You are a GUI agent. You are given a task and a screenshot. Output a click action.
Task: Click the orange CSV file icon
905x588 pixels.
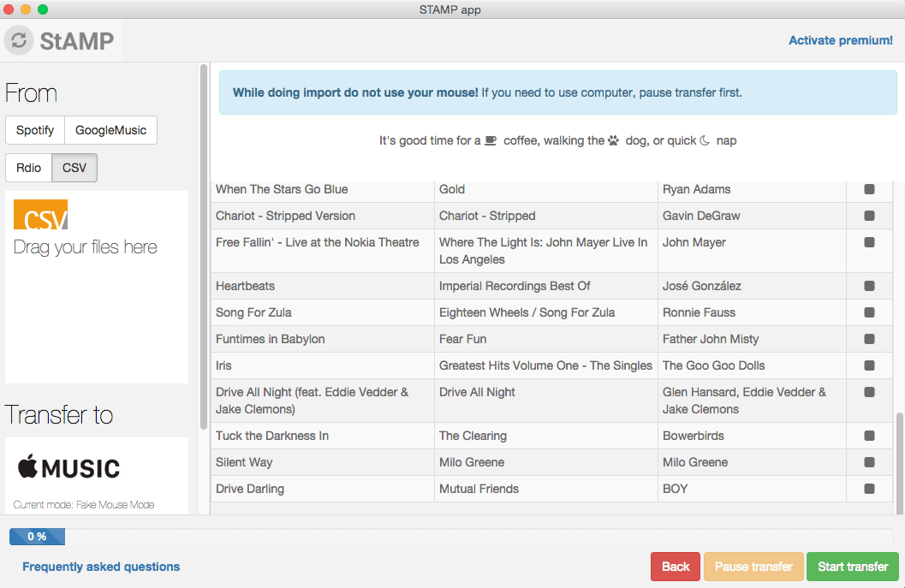pos(40,215)
